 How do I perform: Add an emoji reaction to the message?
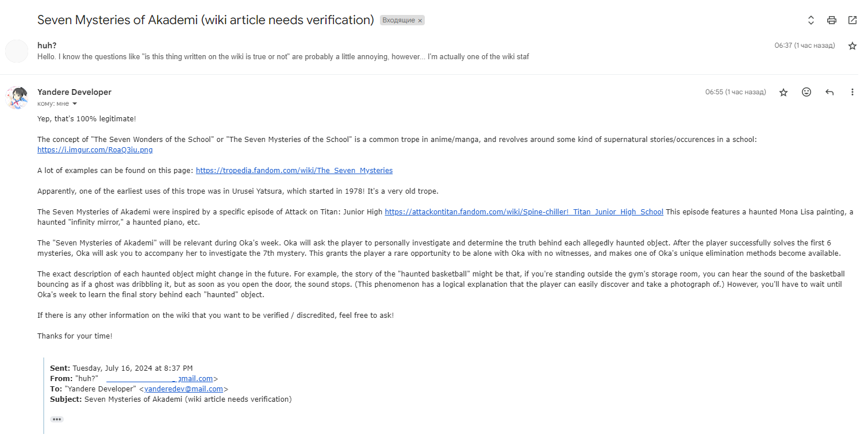click(x=806, y=92)
